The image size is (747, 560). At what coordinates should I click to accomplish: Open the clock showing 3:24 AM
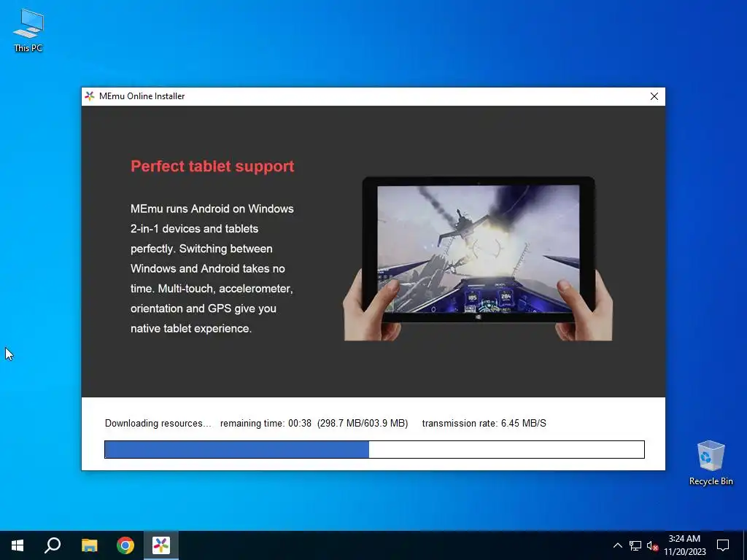[684, 545]
